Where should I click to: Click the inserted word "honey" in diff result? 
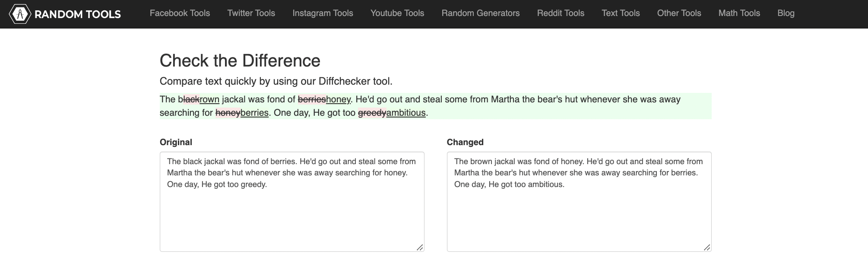pos(338,100)
